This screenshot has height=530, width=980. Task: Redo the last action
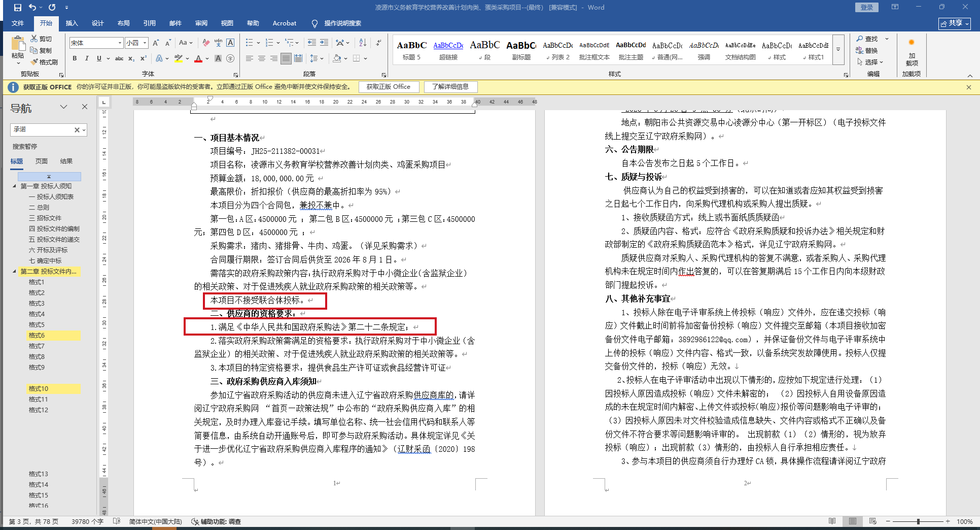pyautogui.click(x=52, y=8)
